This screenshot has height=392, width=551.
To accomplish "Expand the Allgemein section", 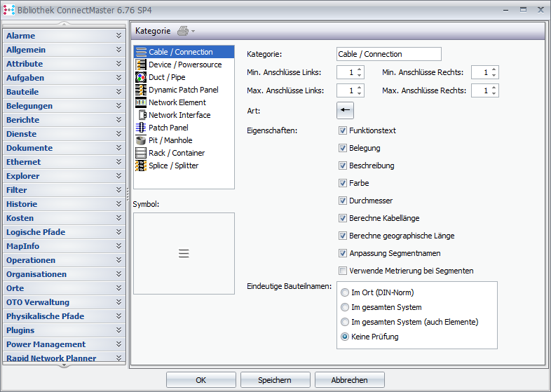I will click(64, 50).
